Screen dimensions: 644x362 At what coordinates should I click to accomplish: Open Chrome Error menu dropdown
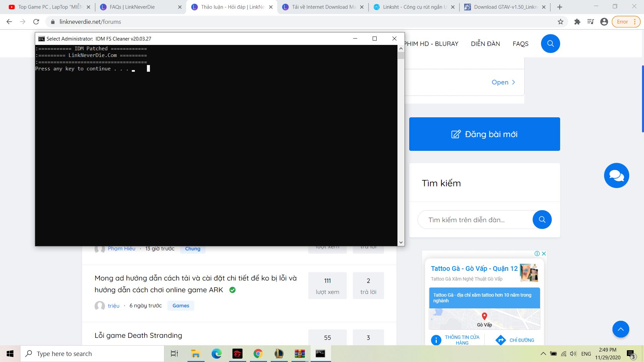click(626, 22)
